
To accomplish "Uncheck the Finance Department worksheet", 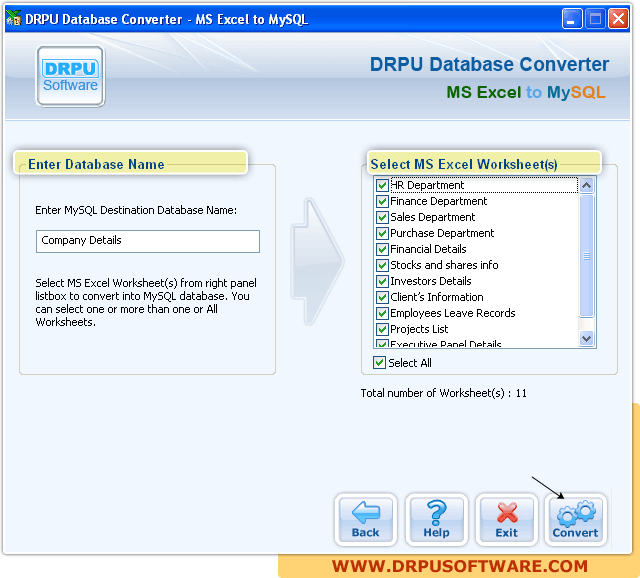I will click(382, 201).
